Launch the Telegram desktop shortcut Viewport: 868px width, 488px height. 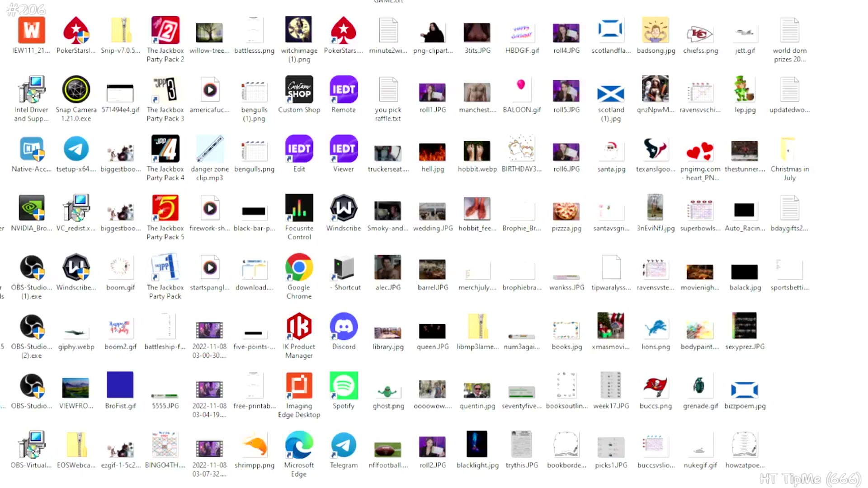[x=344, y=445]
